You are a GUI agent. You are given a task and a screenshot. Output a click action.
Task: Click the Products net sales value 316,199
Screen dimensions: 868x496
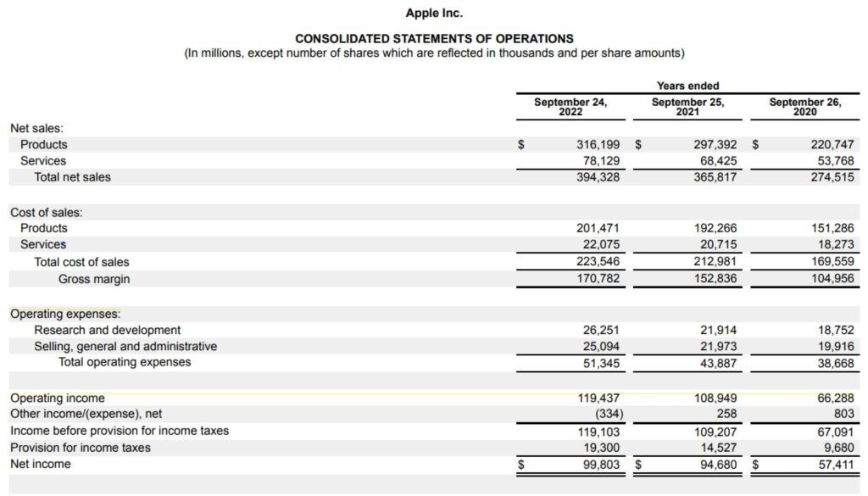click(x=598, y=144)
